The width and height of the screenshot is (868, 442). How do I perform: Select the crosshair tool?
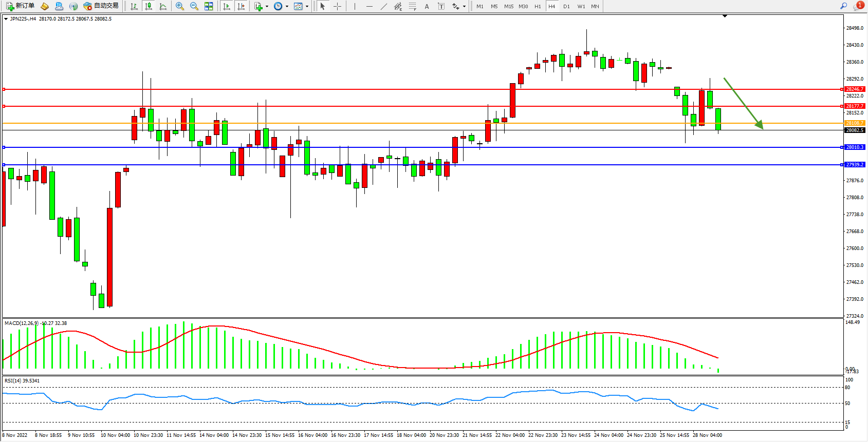pos(337,6)
